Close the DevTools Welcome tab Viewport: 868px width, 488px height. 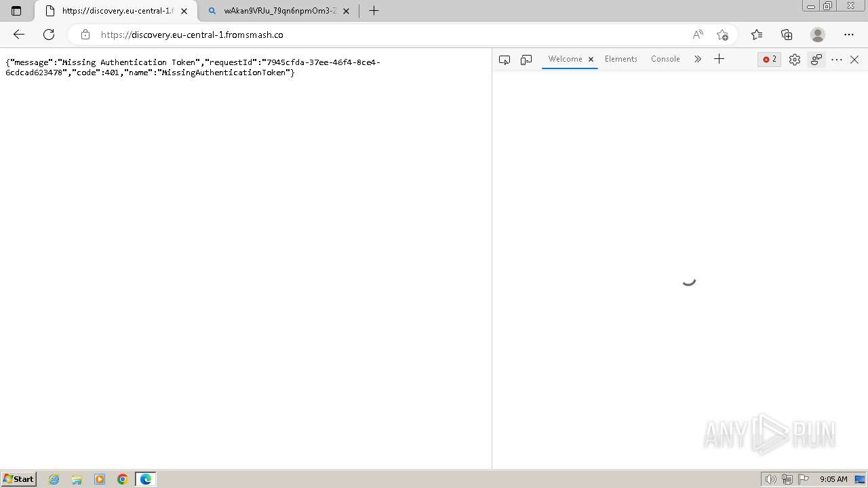[591, 59]
